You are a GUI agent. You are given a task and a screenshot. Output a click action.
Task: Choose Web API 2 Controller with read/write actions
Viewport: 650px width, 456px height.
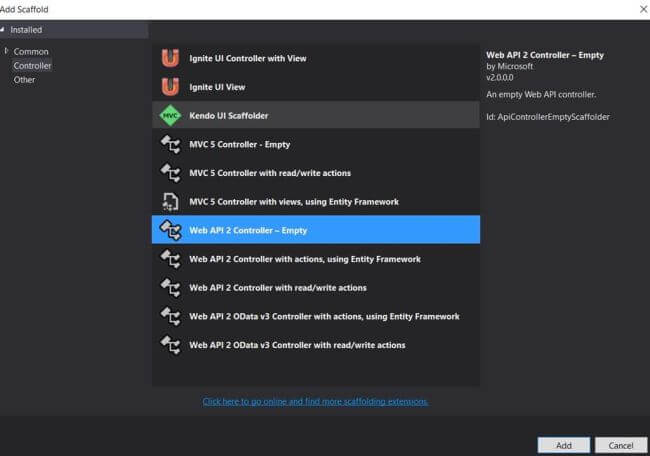[316, 288]
